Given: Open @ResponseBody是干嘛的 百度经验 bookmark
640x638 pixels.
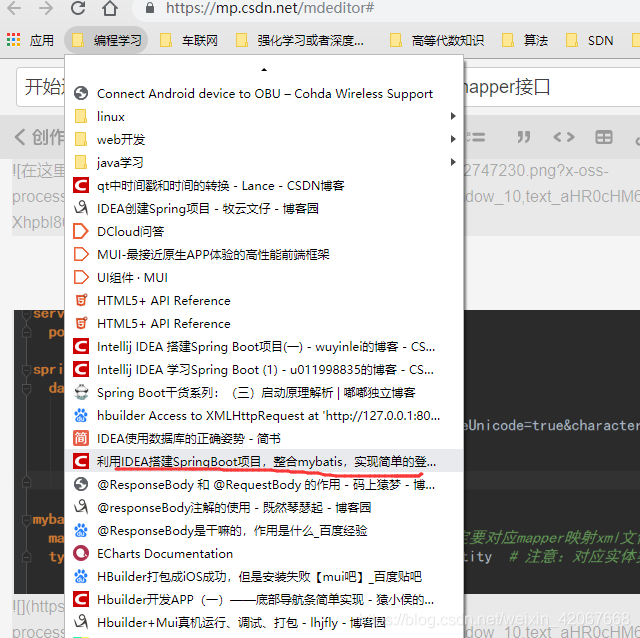Looking at the screenshot, I should point(264,530).
